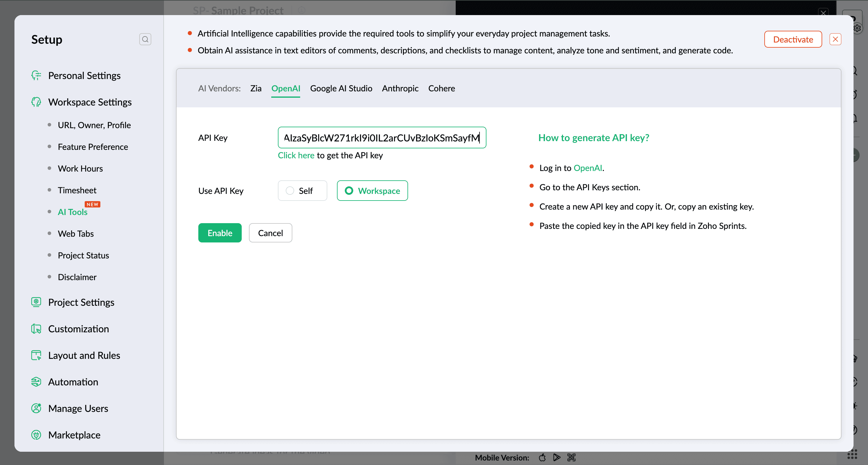The height and width of the screenshot is (465, 868).
Task: Click the Enable button
Action: pyautogui.click(x=220, y=233)
